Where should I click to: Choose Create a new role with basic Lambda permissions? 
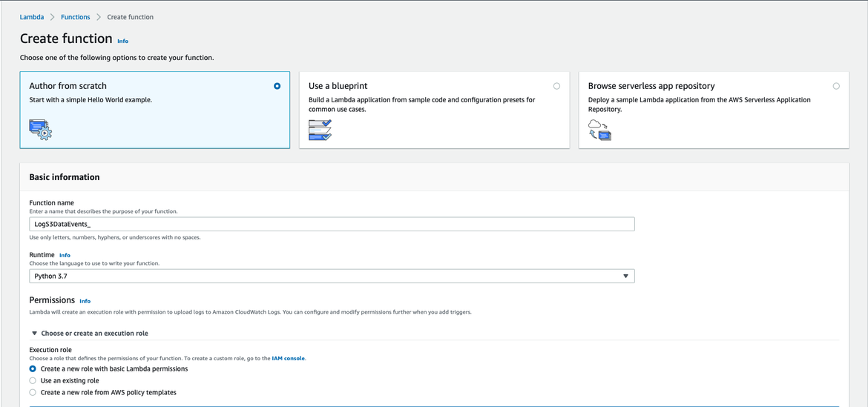point(33,368)
